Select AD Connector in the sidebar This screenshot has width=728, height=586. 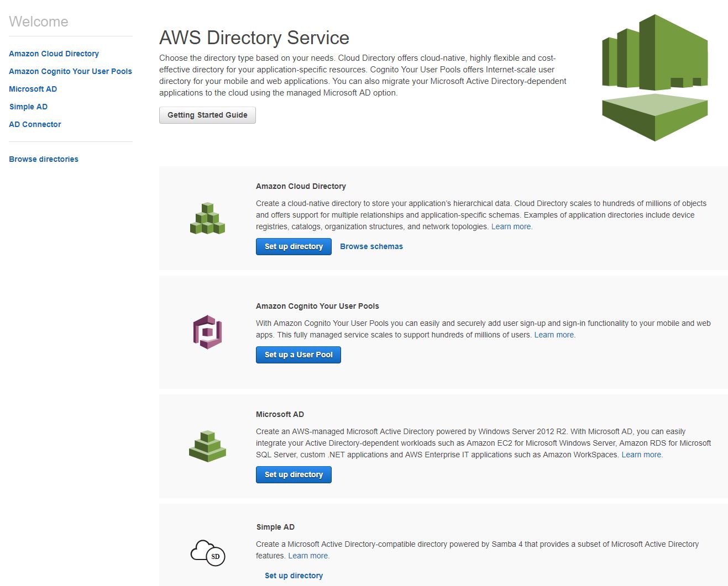(35, 124)
